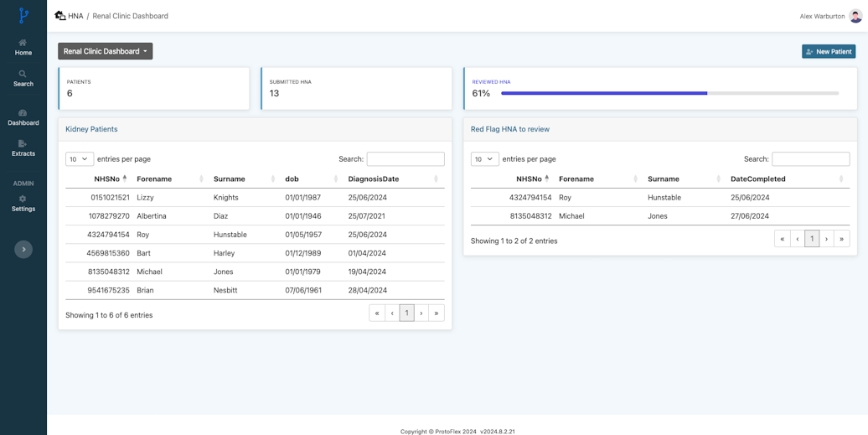Go to first page of Kidney Patients
This screenshot has width=868, height=435.
click(377, 313)
